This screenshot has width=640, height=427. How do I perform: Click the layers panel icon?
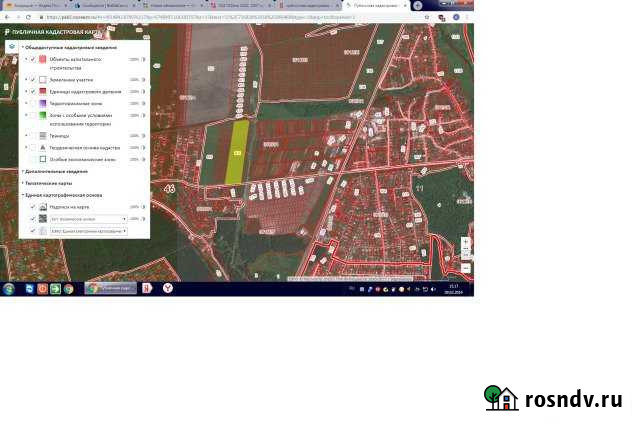11,46
